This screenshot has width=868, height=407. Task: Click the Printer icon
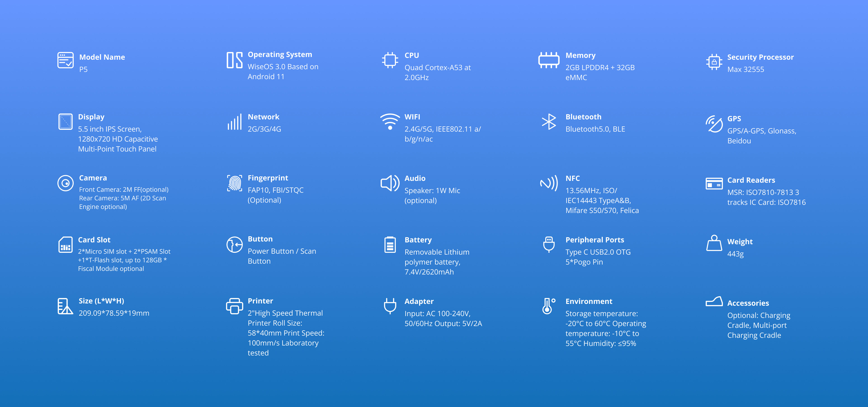point(235,306)
